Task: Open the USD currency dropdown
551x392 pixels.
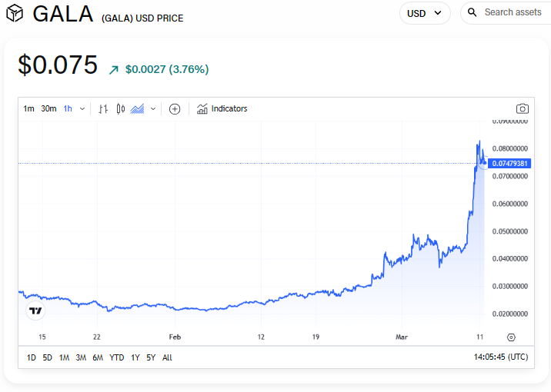Action: point(425,13)
